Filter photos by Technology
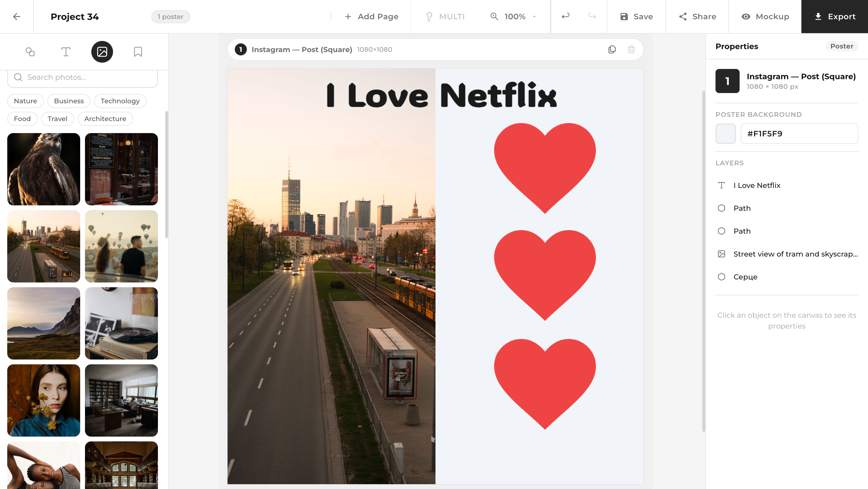868x489 pixels. [120, 101]
